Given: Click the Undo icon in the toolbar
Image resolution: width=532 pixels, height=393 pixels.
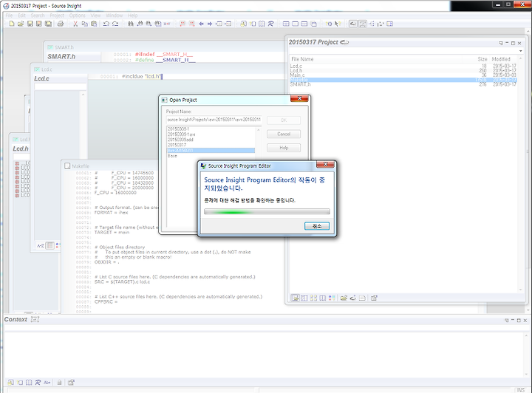Looking at the screenshot, I should (106, 24).
